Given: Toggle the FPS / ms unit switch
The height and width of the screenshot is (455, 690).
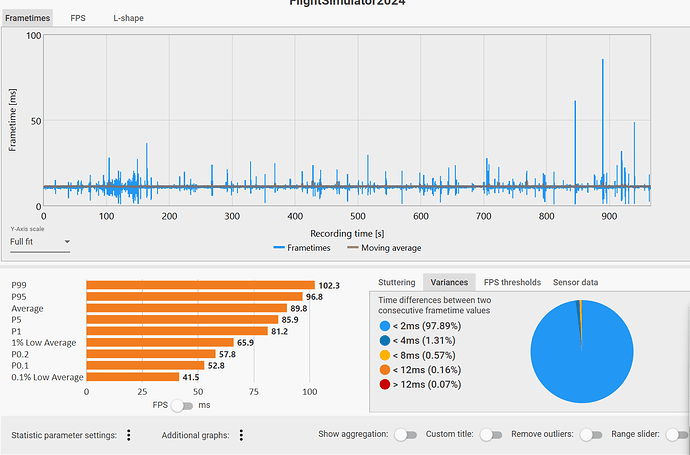Looking at the screenshot, I should click(182, 405).
